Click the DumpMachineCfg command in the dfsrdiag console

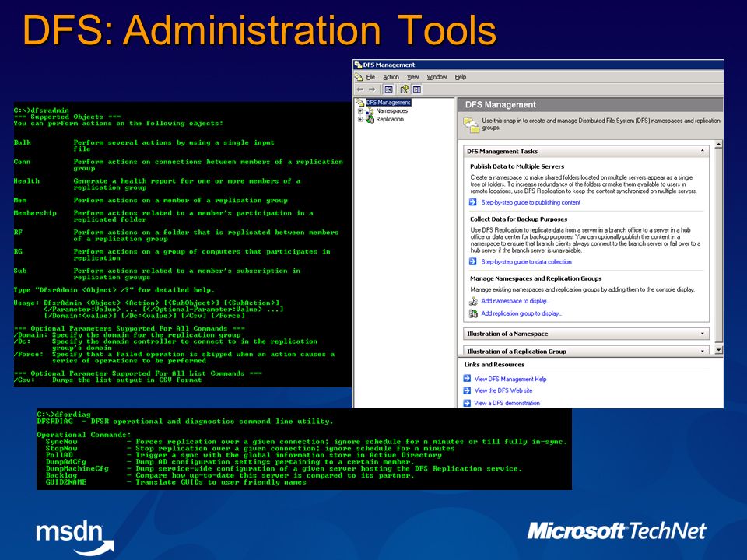click(x=77, y=468)
